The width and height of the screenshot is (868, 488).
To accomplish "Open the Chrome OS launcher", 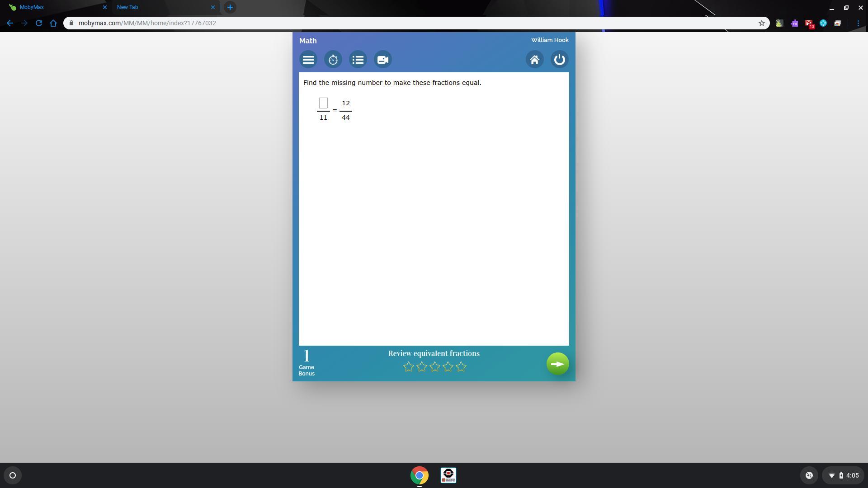I will [x=13, y=475].
